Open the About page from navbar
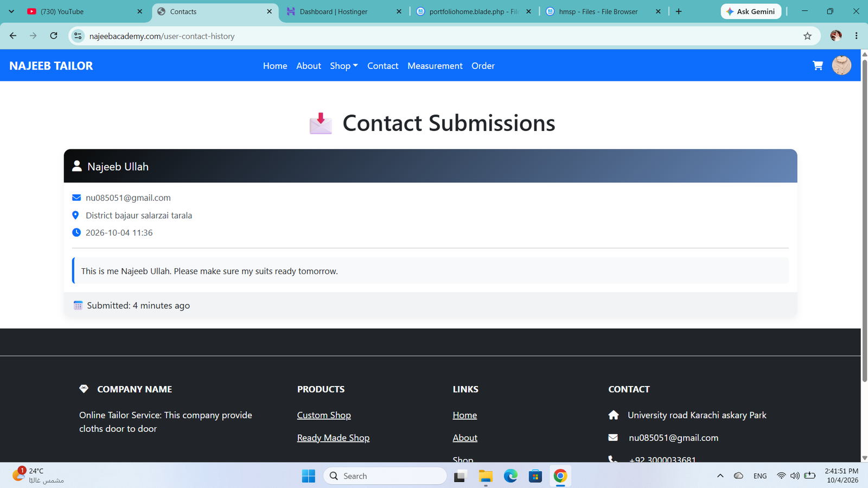This screenshot has width=868, height=488. [x=309, y=66]
